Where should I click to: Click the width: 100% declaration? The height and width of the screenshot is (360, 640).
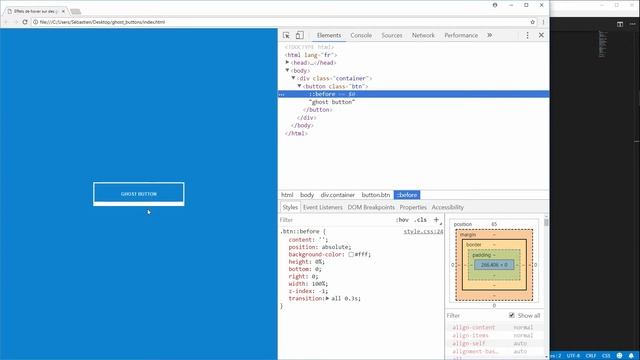[x=308, y=284]
